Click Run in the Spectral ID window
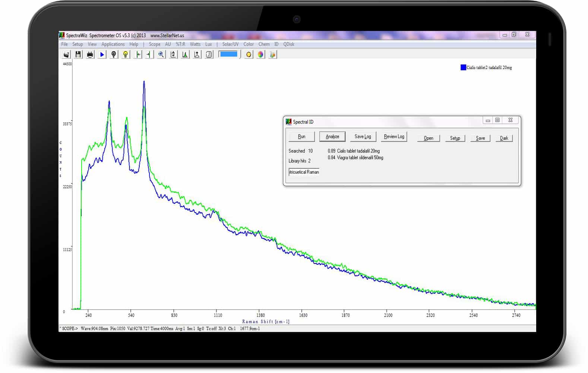 point(301,137)
